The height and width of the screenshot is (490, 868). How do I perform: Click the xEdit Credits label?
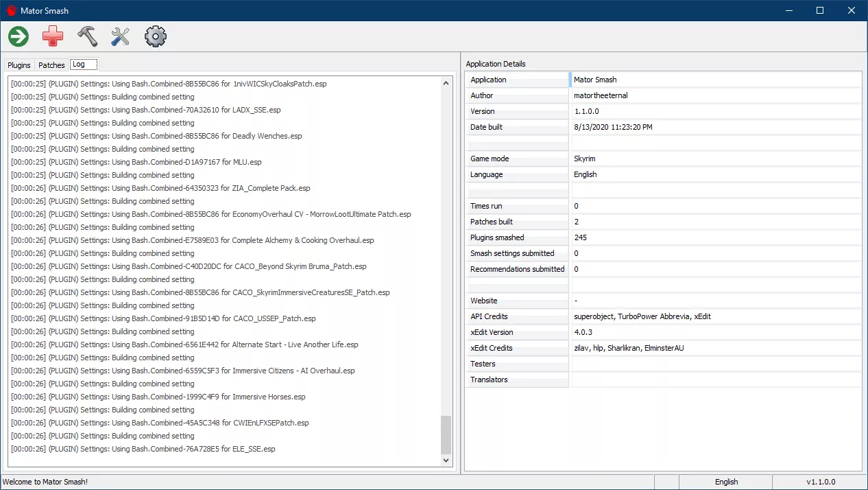coord(491,348)
